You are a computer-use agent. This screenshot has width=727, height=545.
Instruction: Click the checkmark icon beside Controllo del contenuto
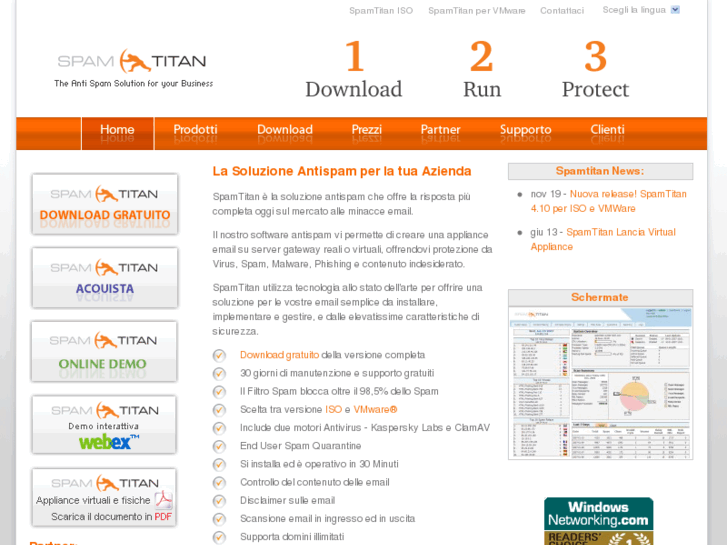point(219,483)
